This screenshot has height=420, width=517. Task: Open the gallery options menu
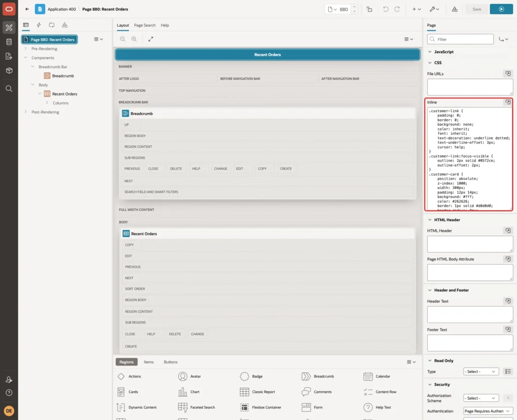click(411, 362)
